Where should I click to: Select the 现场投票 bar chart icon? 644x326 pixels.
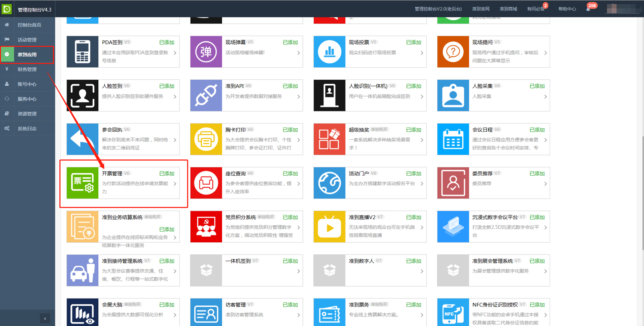point(329,52)
